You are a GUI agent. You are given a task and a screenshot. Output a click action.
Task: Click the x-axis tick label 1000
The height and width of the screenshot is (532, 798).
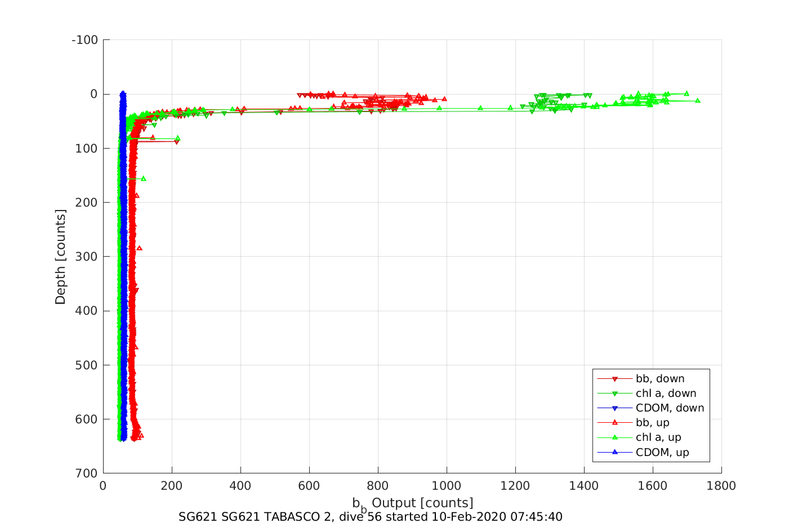(447, 486)
